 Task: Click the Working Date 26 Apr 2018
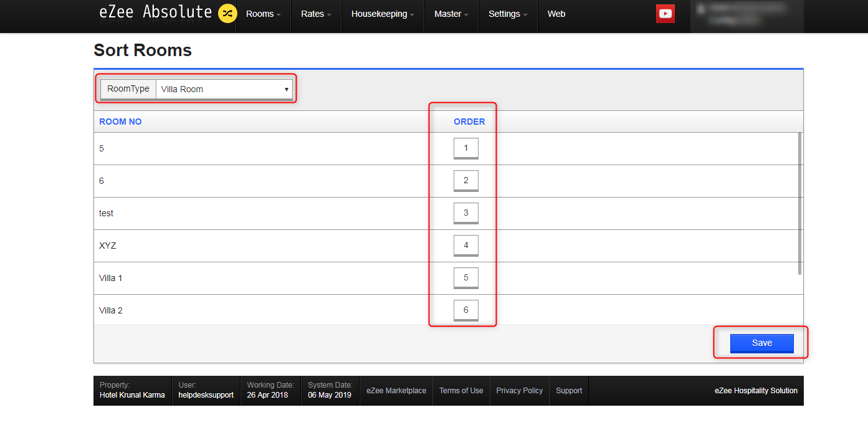(x=267, y=395)
